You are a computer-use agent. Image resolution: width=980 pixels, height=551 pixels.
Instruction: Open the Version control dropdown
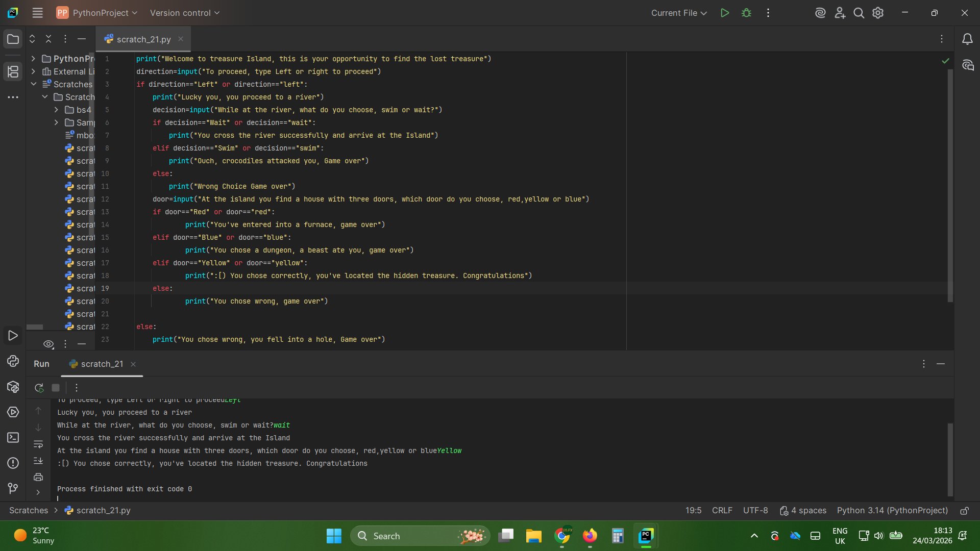(x=184, y=13)
